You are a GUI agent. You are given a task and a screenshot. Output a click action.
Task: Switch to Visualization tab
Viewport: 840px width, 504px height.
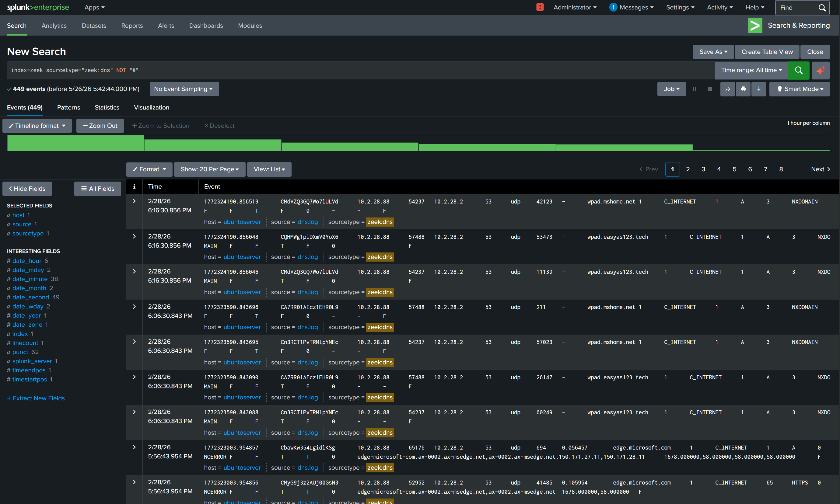pyautogui.click(x=152, y=107)
